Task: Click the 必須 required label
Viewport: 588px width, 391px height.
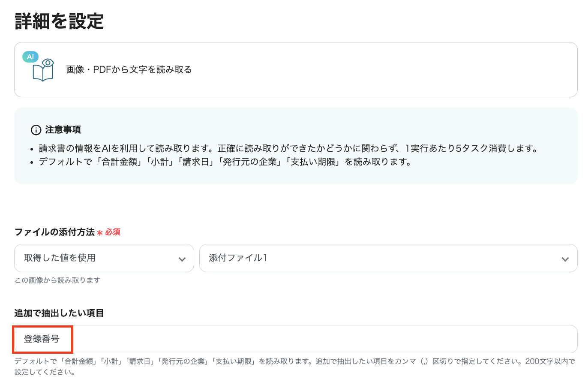Action: coord(113,232)
